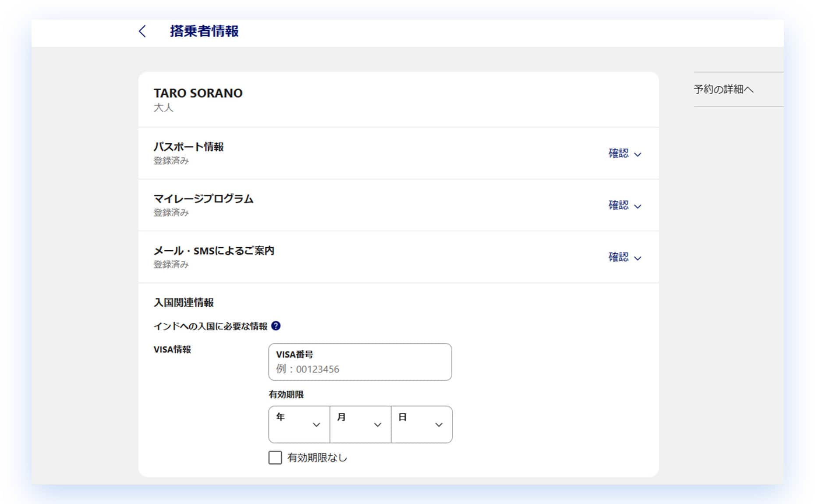Click the back arrow next to 搭乗者情報
The image size is (815, 504).
[142, 31]
